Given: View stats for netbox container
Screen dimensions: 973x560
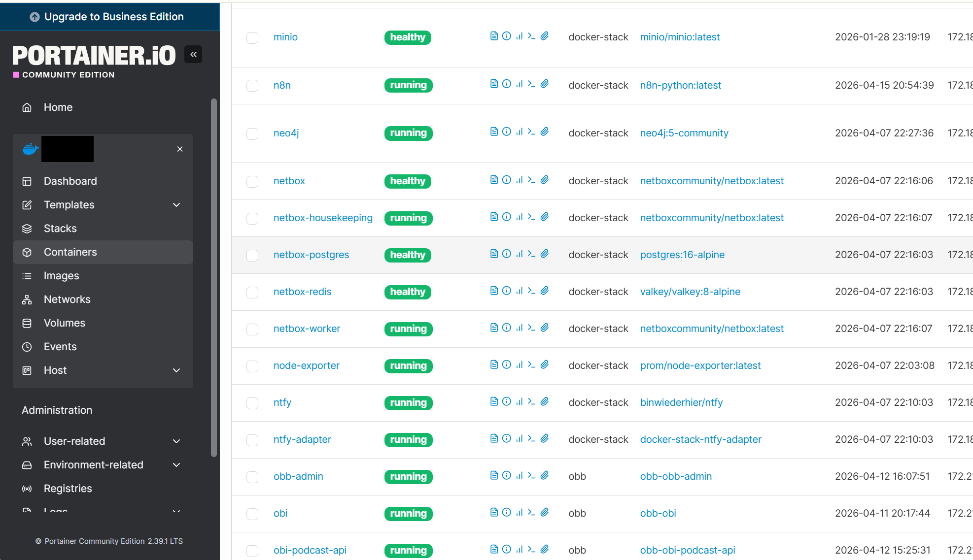Looking at the screenshot, I should 519,180.
